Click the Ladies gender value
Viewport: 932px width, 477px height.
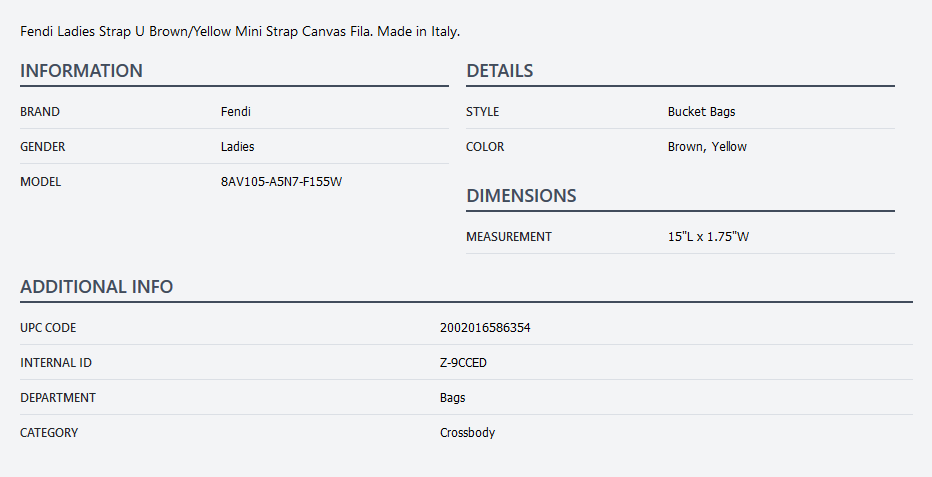pyautogui.click(x=237, y=147)
